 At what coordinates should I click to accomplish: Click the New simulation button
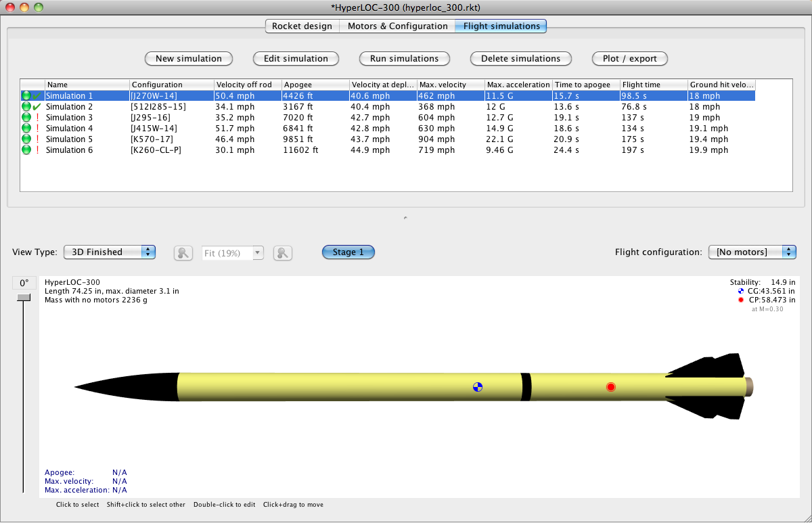point(188,59)
